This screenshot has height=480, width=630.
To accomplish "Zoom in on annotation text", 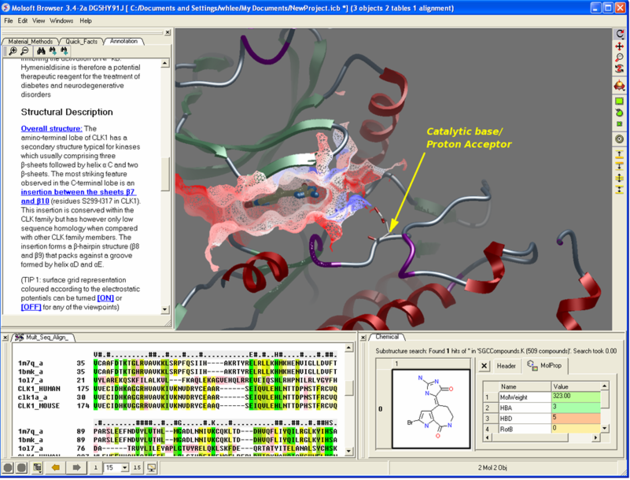I will tap(13, 51).
